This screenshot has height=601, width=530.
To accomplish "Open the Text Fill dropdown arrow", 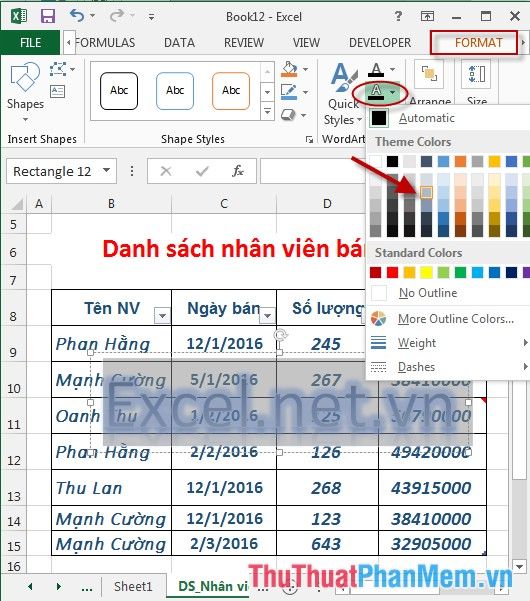I will 392,69.
